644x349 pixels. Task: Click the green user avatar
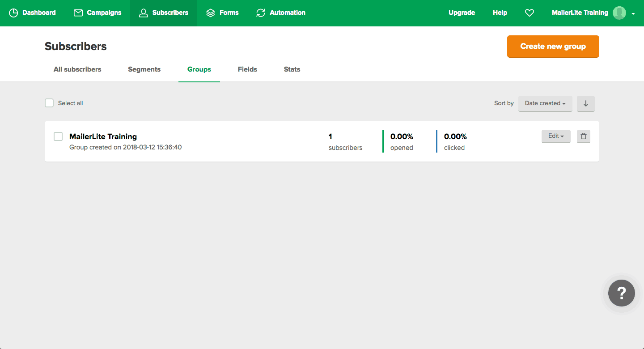pyautogui.click(x=619, y=13)
